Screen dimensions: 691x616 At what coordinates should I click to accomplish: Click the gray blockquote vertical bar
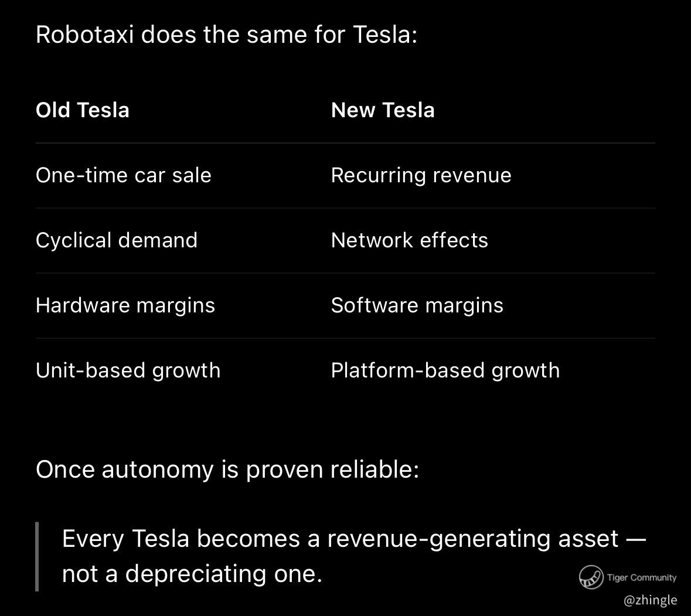click(37, 557)
